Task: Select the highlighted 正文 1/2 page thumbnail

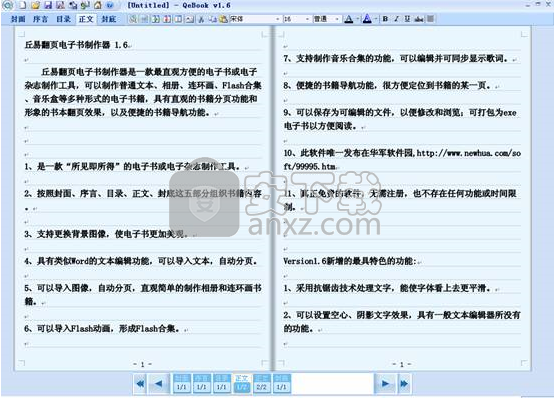Action: tap(242, 384)
